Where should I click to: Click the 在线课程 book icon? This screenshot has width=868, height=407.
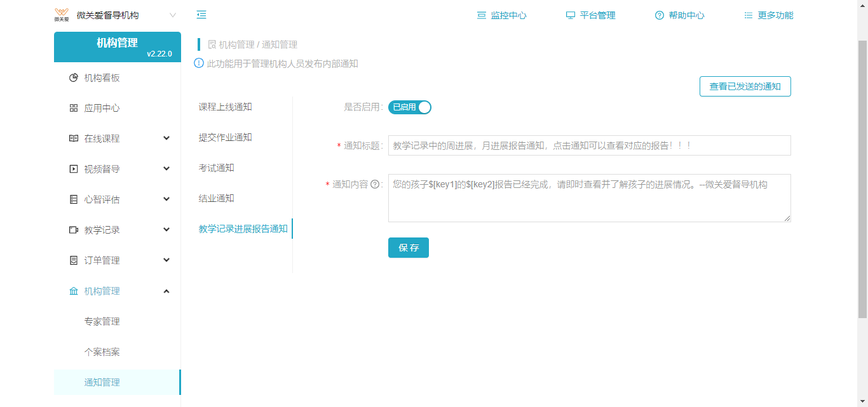tap(74, 138)
